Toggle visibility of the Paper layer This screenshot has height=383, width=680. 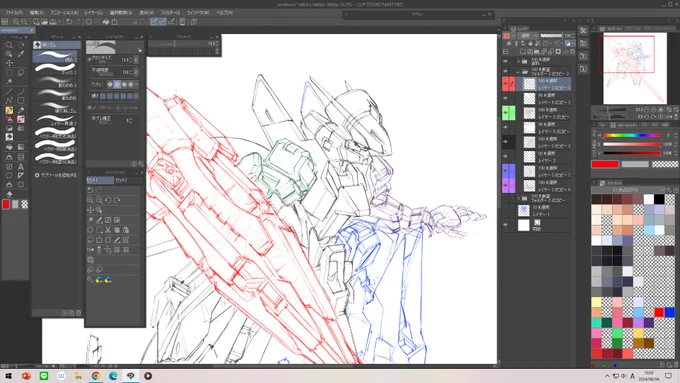click(x=505, y=225)
